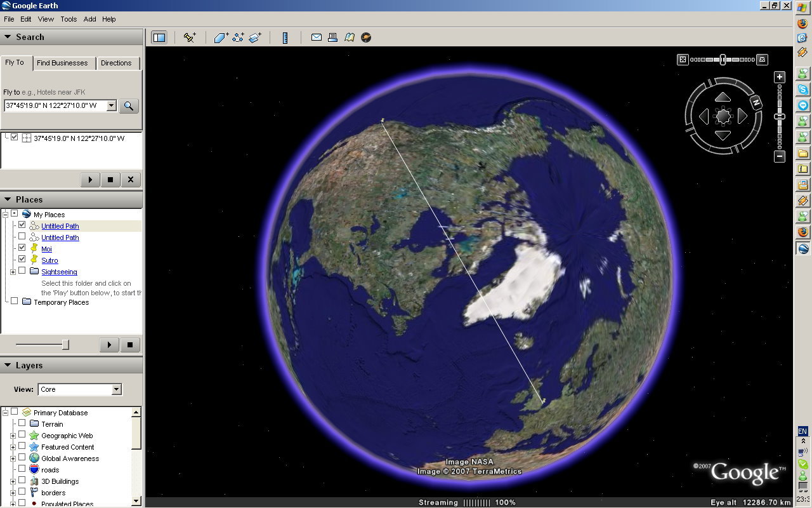Click tilt slider left top-down view icon

point(683,59)
